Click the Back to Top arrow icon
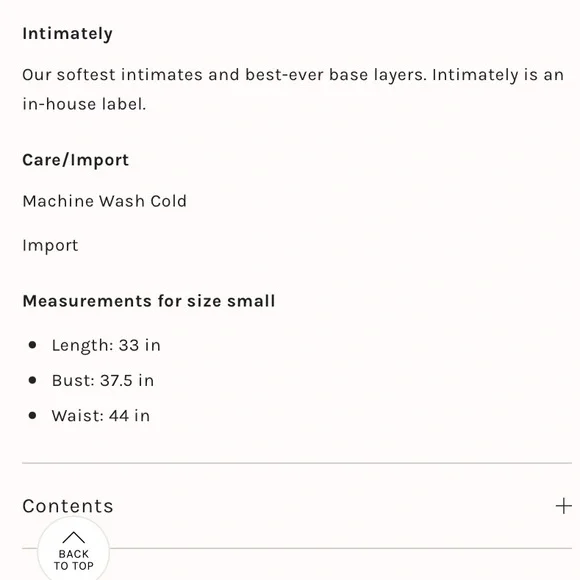This screenshot has height=580, width=580. (73, 537)
